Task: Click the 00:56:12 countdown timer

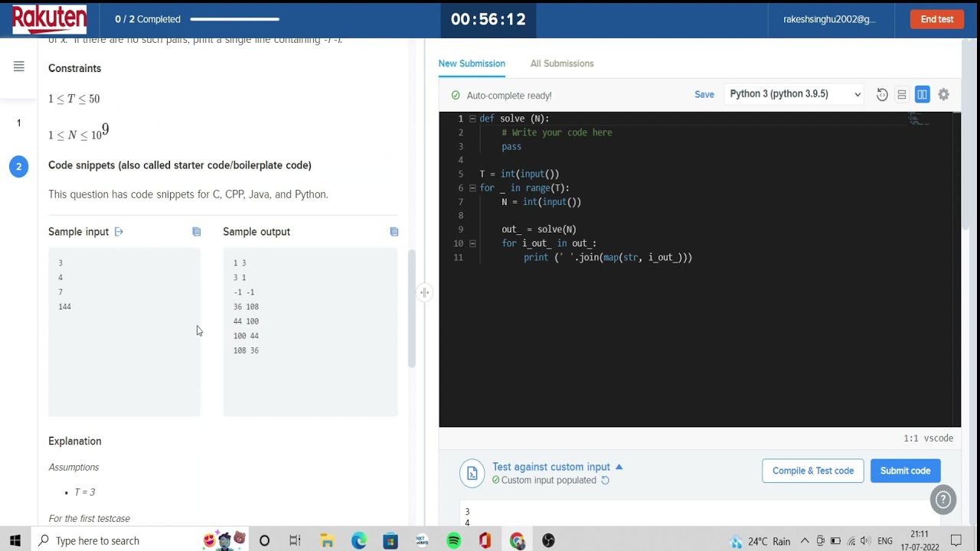Action: [x=488, y=19]
